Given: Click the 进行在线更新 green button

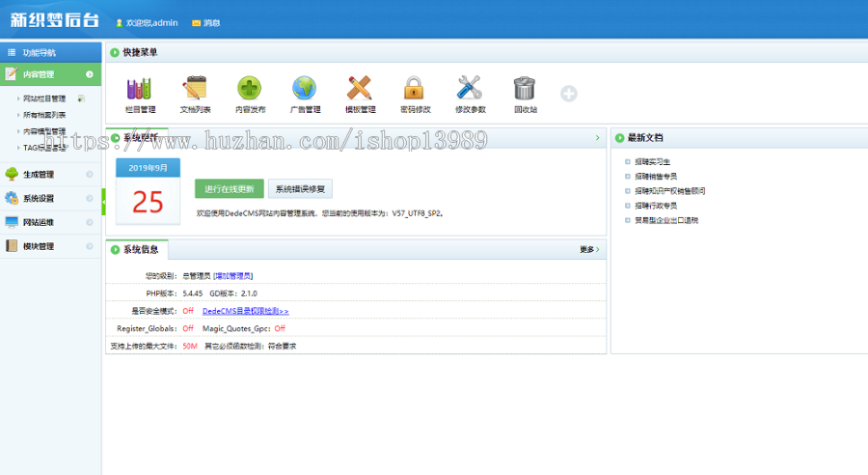Looking at the screenshot, I should pos(228,188).
